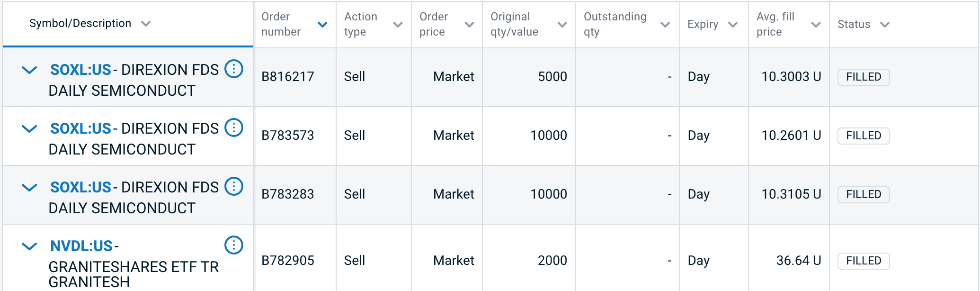Open Expiry column dropdown arrow
This screenshot has height=291, width=980.
pyautogui.click(x=733, y=25)
